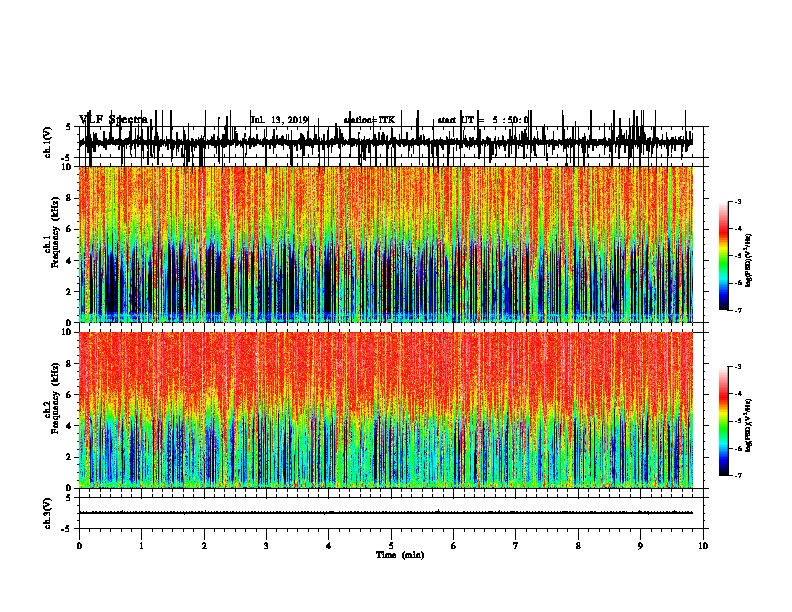Click time axis tick label '10' at plot end
This screenshot has width=792, height=612.
coord(703,546)
